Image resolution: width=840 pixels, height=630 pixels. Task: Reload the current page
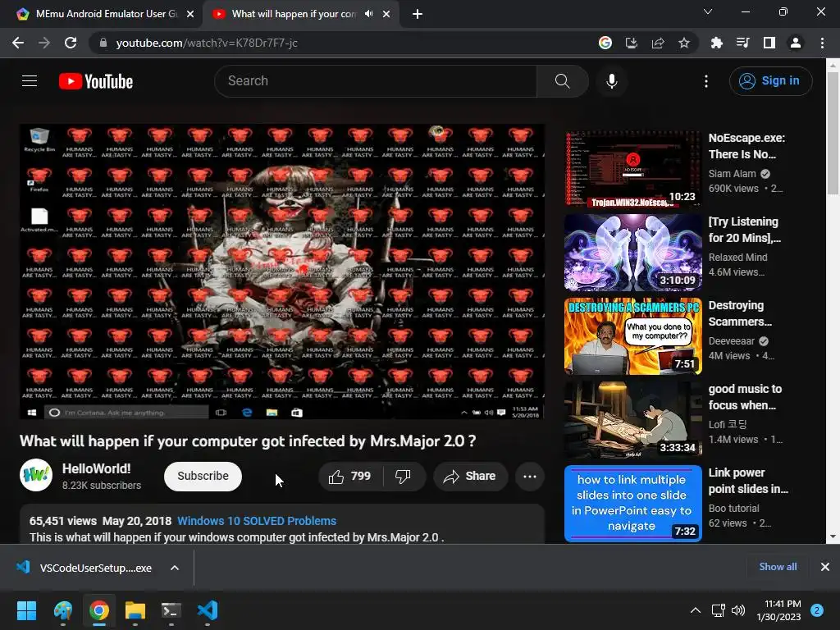(x=71, y=43)
